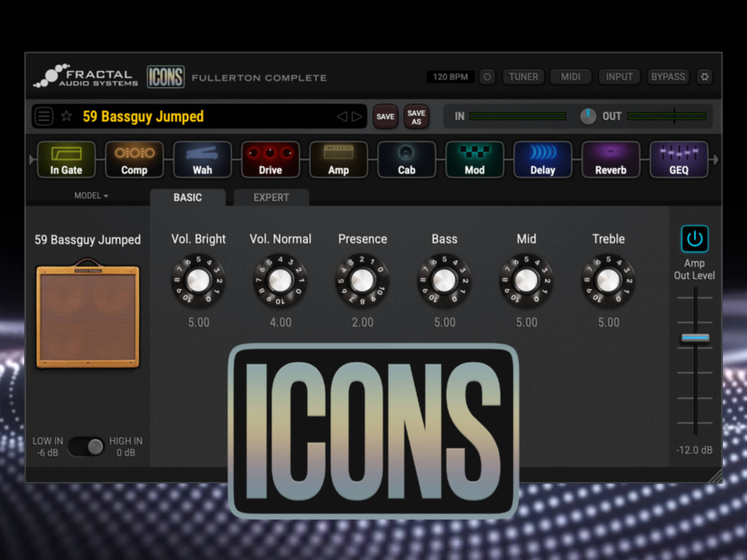Image resolution: width=747 pixels, height=560 pixels.
Task: Open the TUNER
Action: point(523,77)
